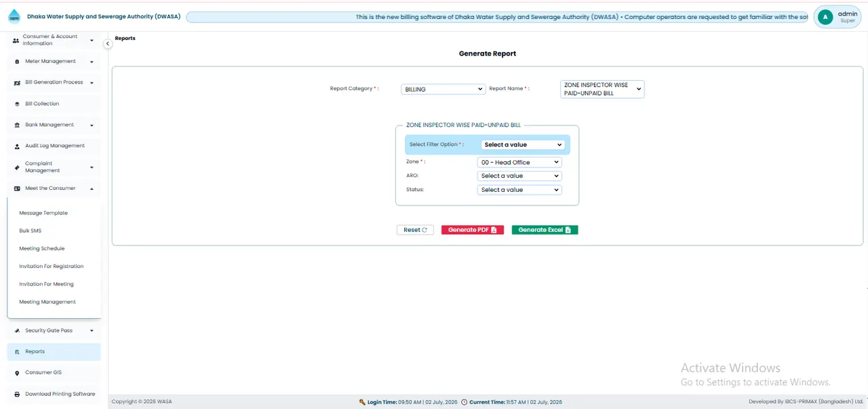Click the ZONE INSPECTOR WISE PAID-UNPAID BILL legend
This screenshot has height=409, width=868.
point(463,125)
